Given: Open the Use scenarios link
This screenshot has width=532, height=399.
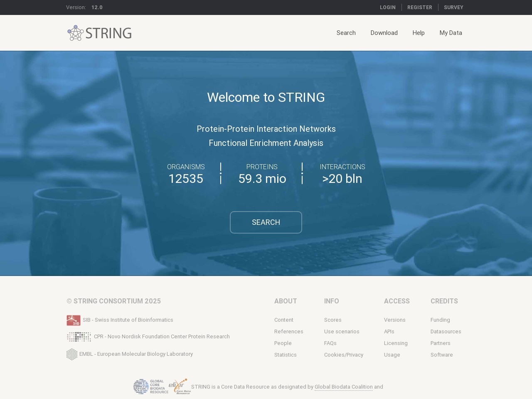Looking at the screenshot, I should [342, 332].
